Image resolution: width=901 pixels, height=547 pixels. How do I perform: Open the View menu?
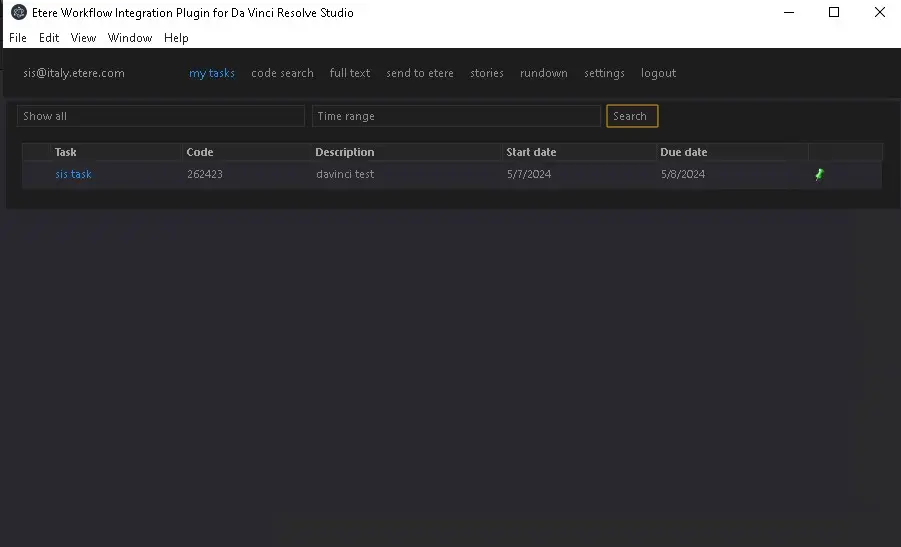click(x=83, y=38)
